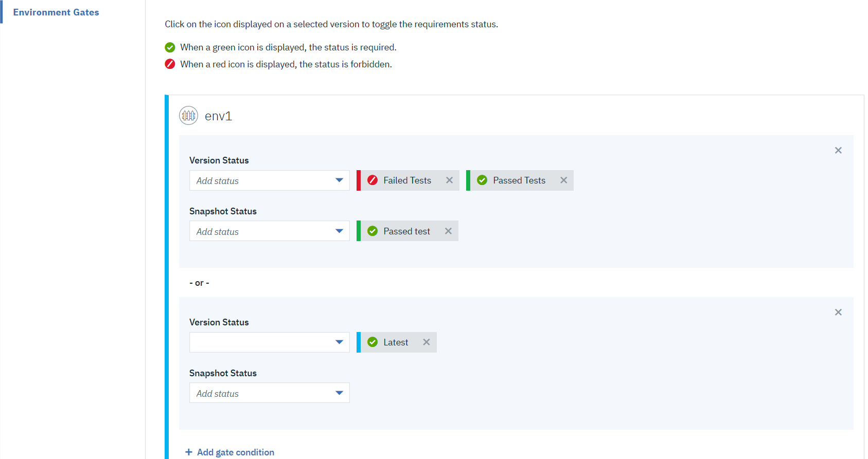868x459 pixels.
Task: Toggle the Latest status requirement icon
Action: point(373,342)
